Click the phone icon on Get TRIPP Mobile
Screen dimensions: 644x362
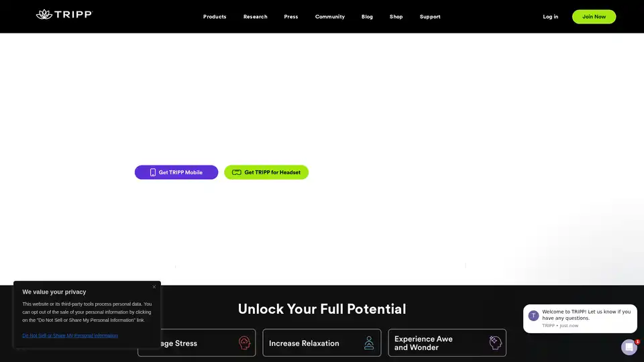[153, 172]
